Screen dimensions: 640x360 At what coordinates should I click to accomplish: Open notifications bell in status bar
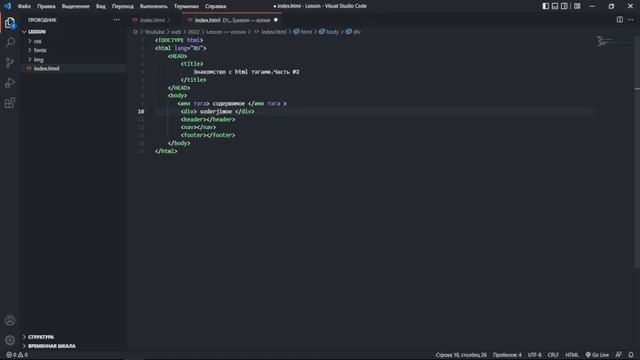[631, 355]
